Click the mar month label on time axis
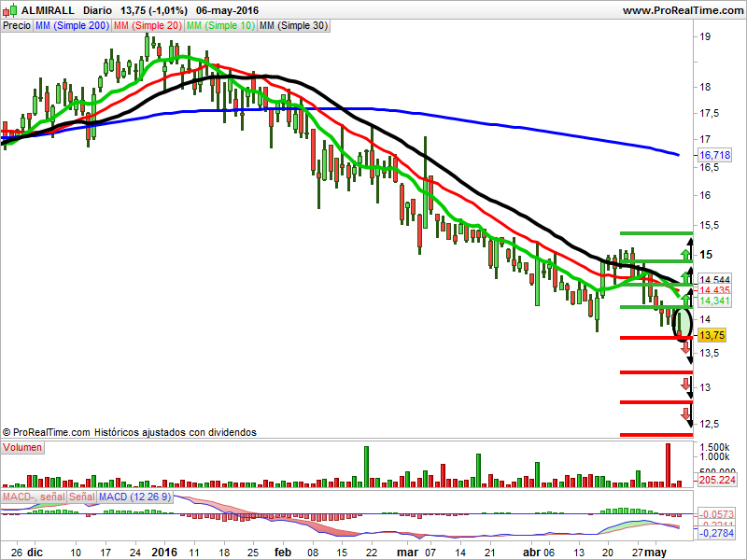The image size is (747, 560). pos(408,553)
